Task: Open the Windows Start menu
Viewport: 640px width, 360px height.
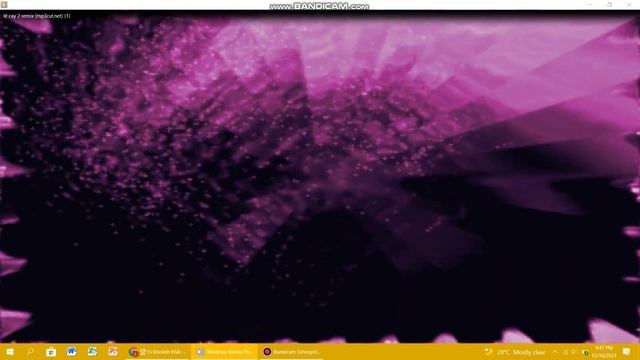Action: point(10,351)
